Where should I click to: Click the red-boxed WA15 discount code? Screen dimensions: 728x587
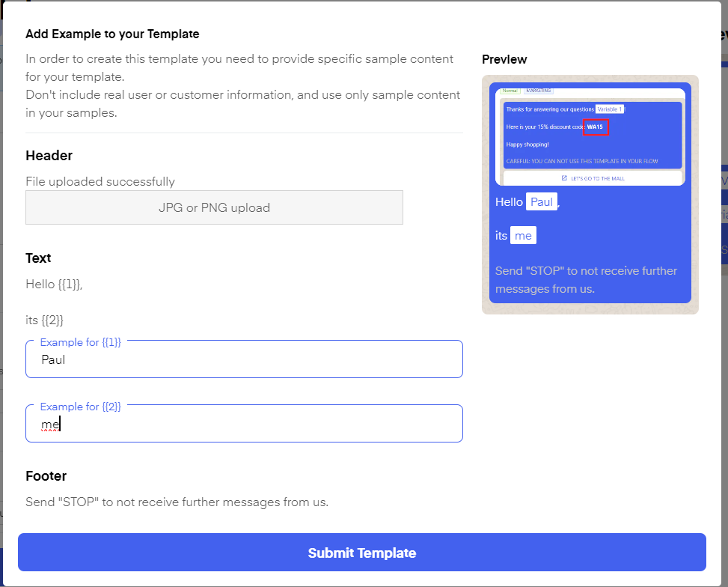tap(596, 127)
